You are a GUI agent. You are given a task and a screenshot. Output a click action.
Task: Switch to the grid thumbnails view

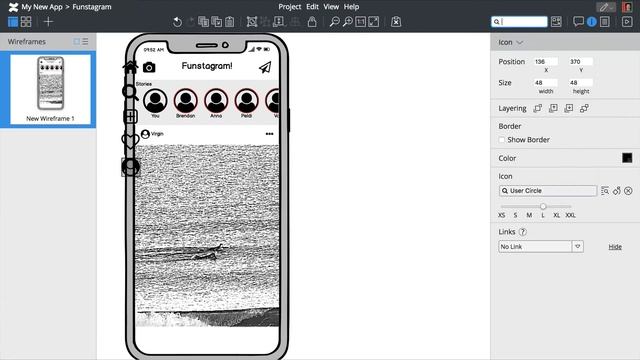26,22
